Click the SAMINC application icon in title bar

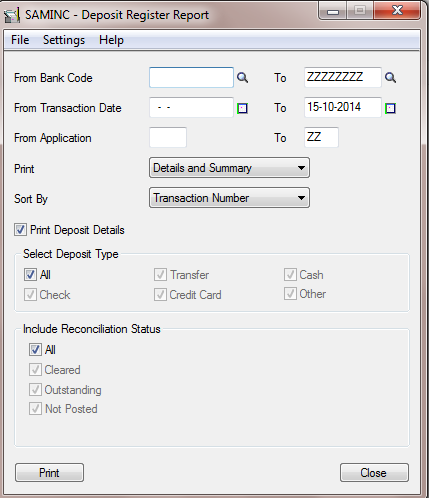12,16
